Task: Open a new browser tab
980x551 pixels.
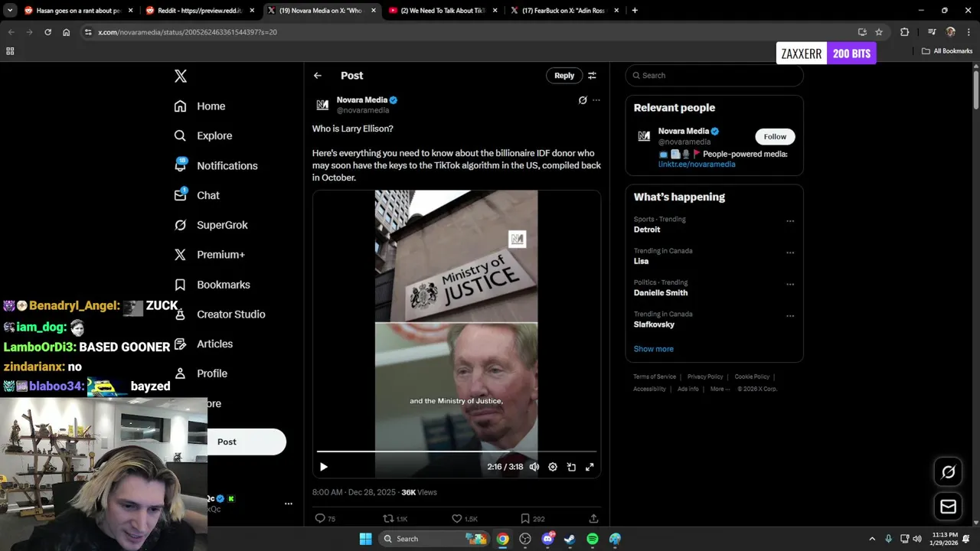Action: point(635,11)
